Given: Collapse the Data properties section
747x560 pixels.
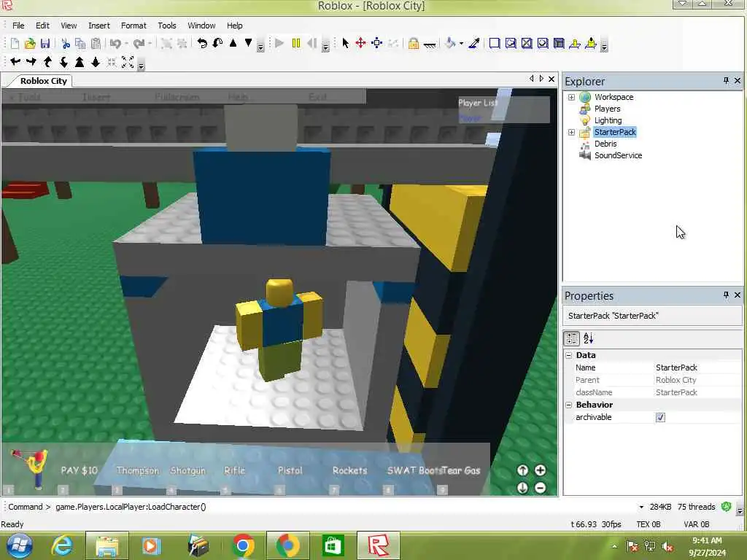Looking at the screenshot, I should point(569,355).
